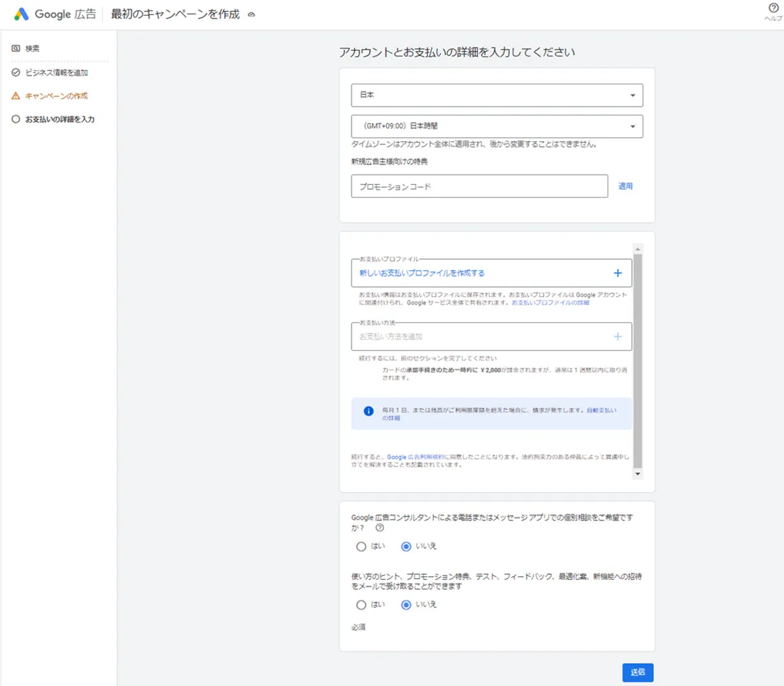Select はい for receiving email tips
The image size is (784, 686).
361,604
